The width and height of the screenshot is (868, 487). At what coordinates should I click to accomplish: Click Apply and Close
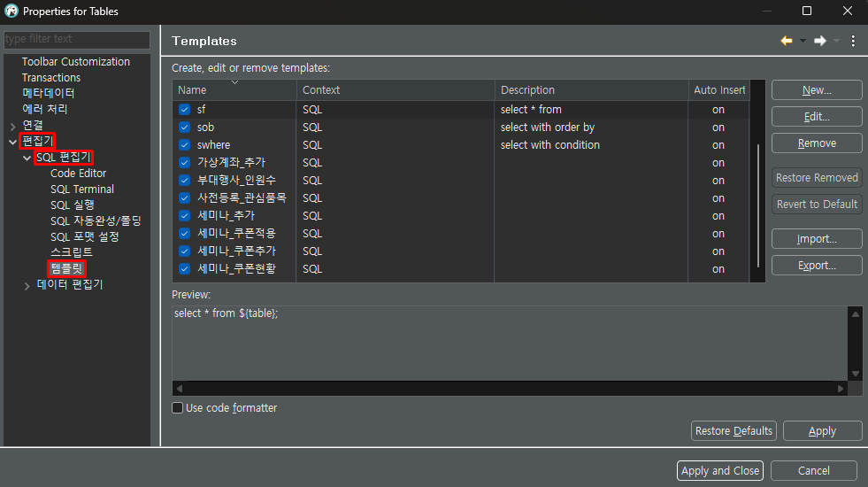(719, 471)
